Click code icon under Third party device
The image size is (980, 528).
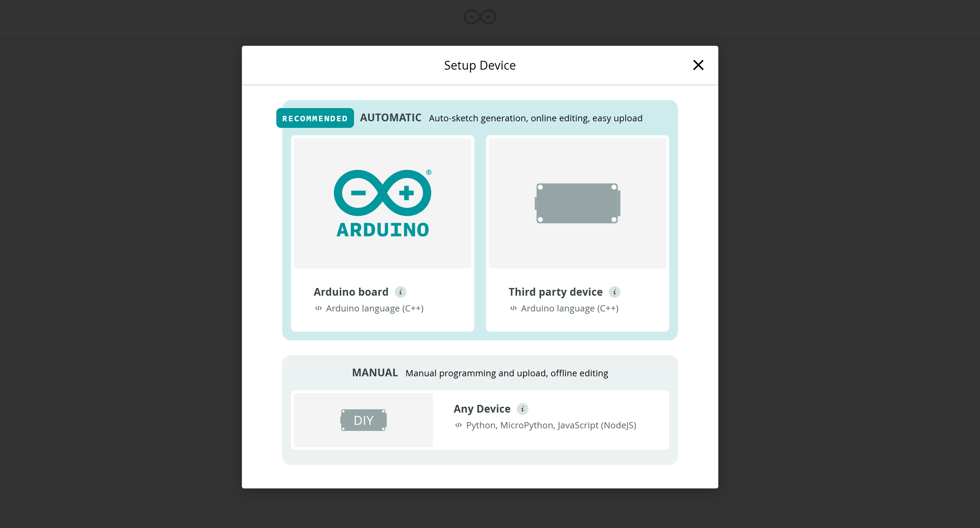tap(513, 308)
